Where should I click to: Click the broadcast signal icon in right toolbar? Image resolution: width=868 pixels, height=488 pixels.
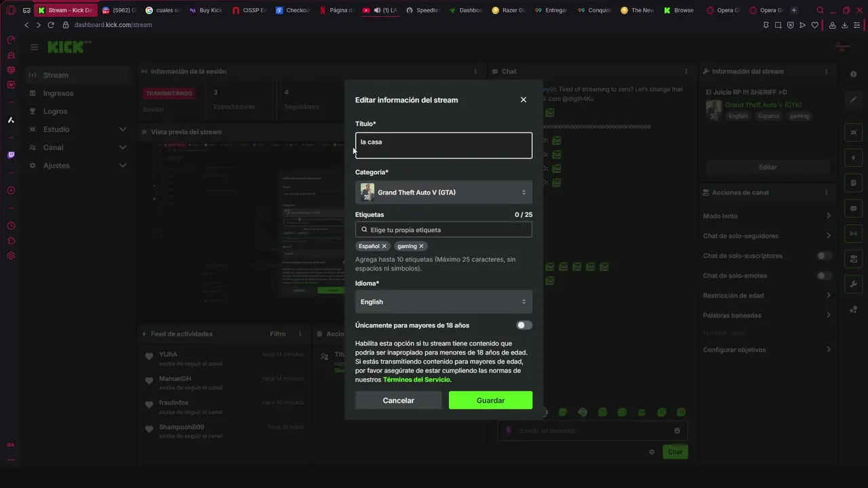pyautogui.click(x=854, y=234)
